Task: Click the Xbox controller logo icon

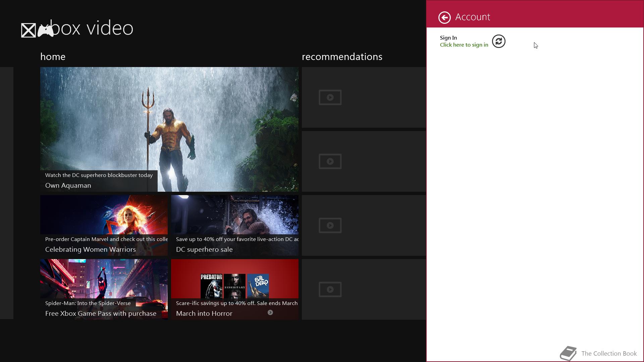Action: tap(46, 31)
